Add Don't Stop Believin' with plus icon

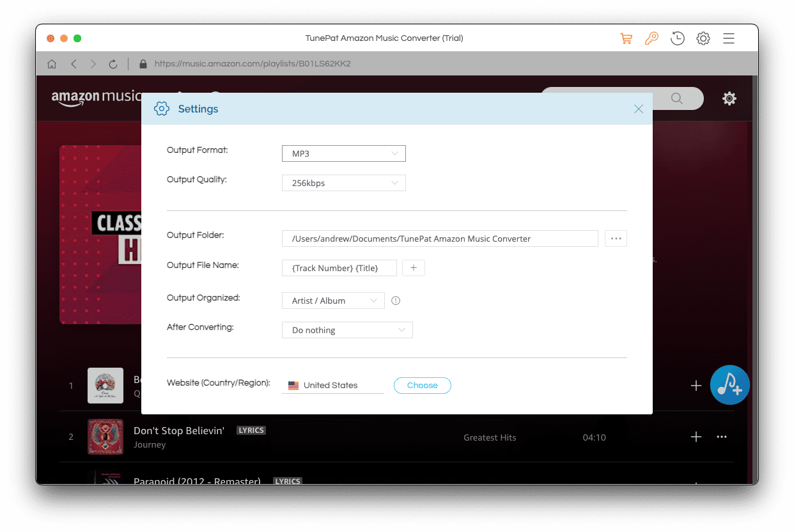[x=696, y=437]
